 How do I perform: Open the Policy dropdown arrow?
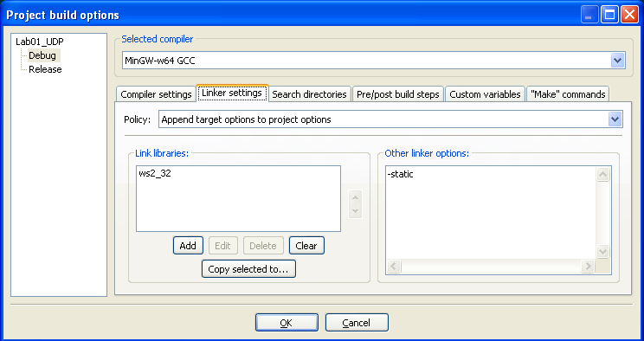point(615,119)
